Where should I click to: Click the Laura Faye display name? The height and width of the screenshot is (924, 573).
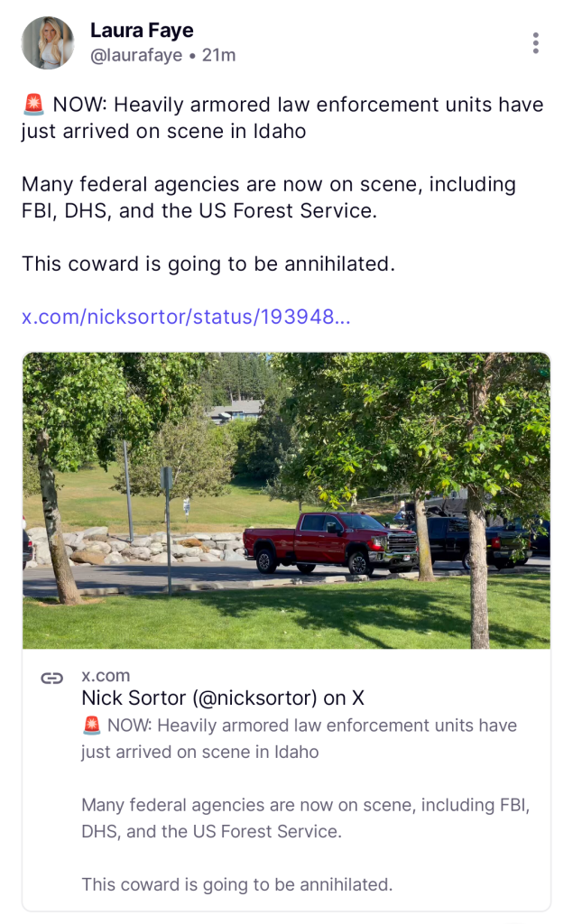[142, 31]
